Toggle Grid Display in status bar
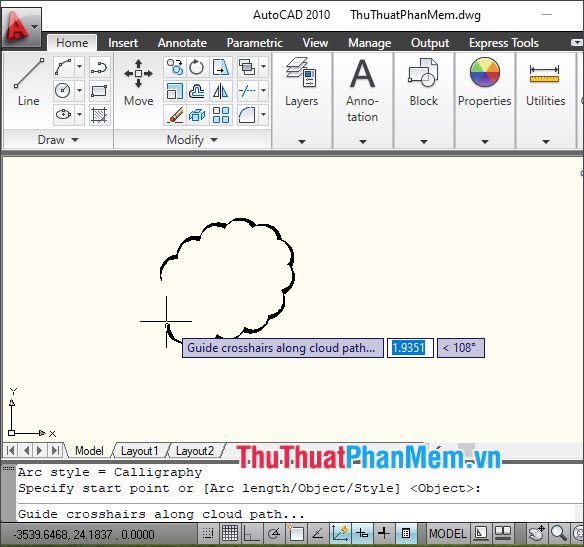The image size is (584, 547). (x=230, y=534)
